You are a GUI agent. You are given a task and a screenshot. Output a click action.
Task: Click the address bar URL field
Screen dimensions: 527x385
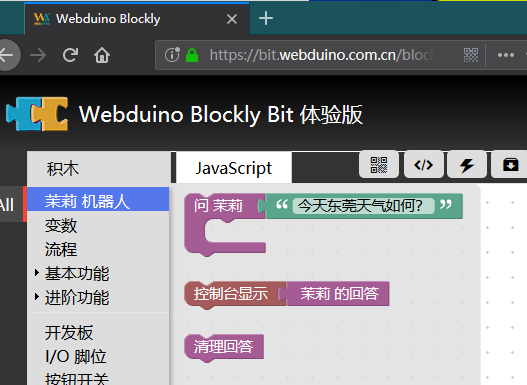[322, 55]
